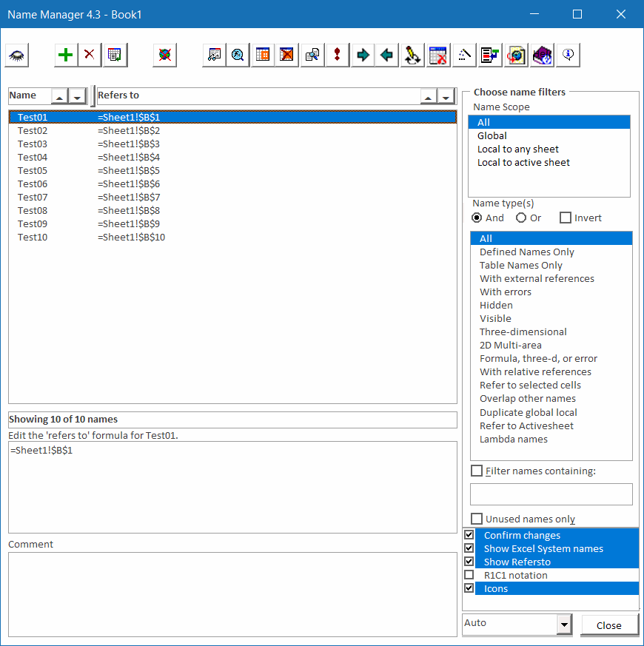Maximize the Name Manager window
Viewport: 644px width, 646px height.
pos(577,14)
